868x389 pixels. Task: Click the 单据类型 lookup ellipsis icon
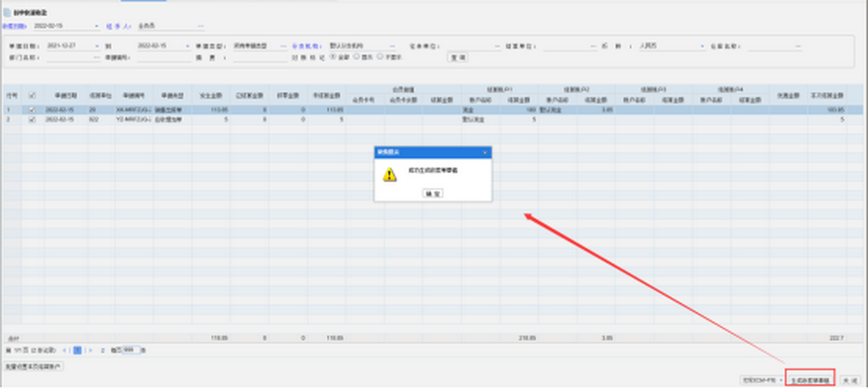click(283, 45)
